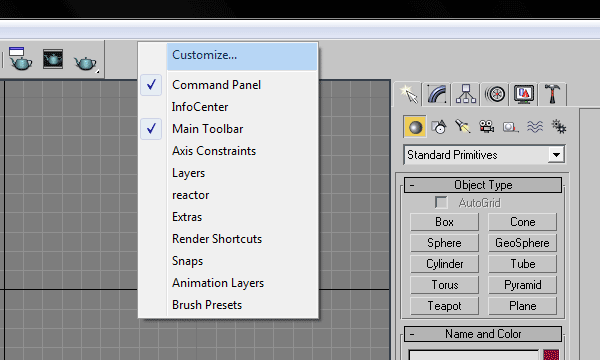Screen dimensions: 600x360
Task: Enable the AutoGrid checkbox
Action: (x=441, y=202)
